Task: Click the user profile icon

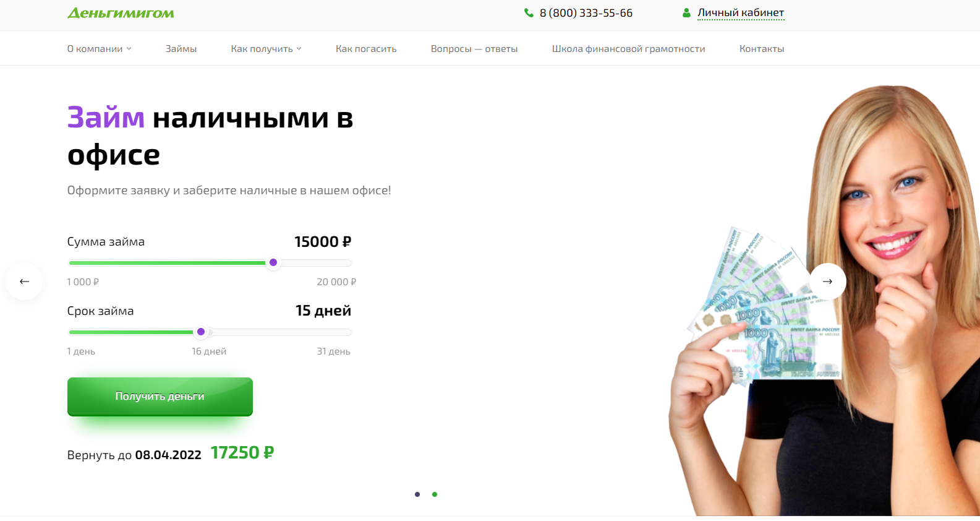Action: click(x=686, y=13)
